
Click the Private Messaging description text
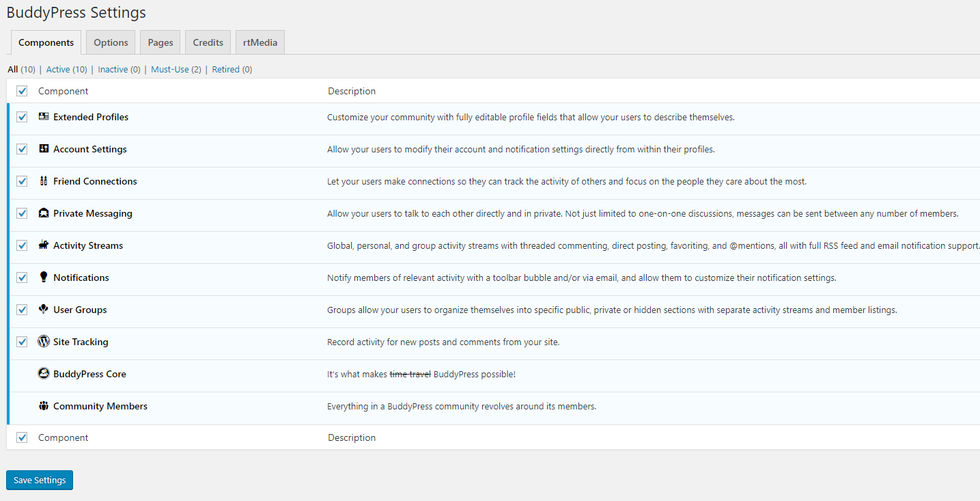pos(643,213)
